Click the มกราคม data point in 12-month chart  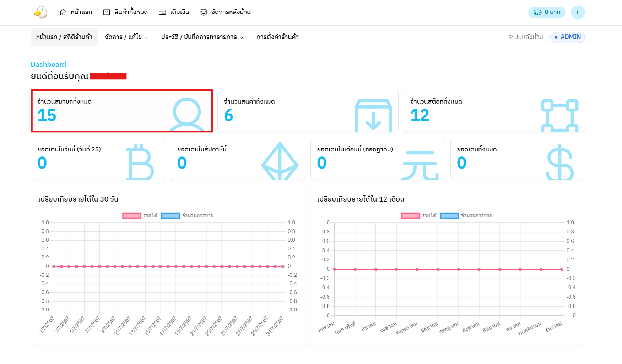335,269
